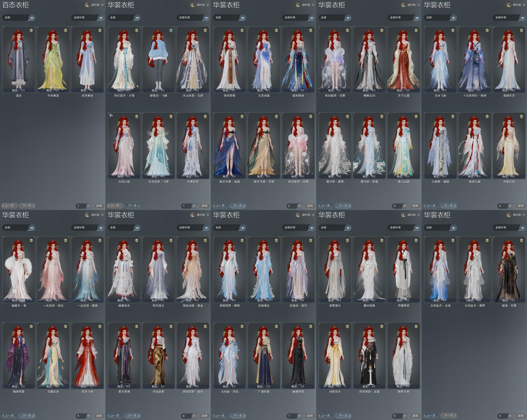Click the trash icon on 浮金跃影 card
This screenshot has height=420, width=527.
(x=171, y=326)
